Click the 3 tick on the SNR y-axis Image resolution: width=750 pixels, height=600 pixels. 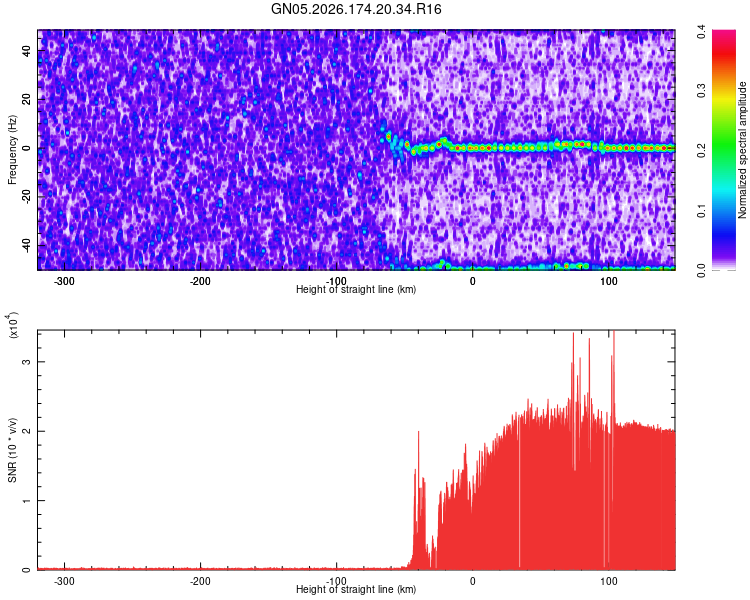pyautogui.click(x=27, y=362)
